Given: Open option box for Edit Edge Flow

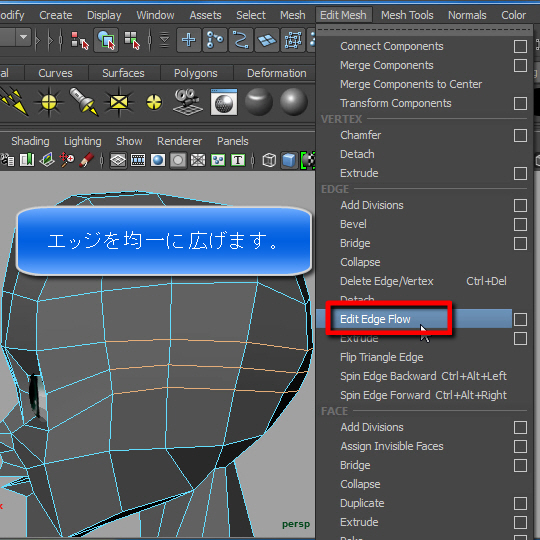Looking at the screenshot, I should [520, 319].
